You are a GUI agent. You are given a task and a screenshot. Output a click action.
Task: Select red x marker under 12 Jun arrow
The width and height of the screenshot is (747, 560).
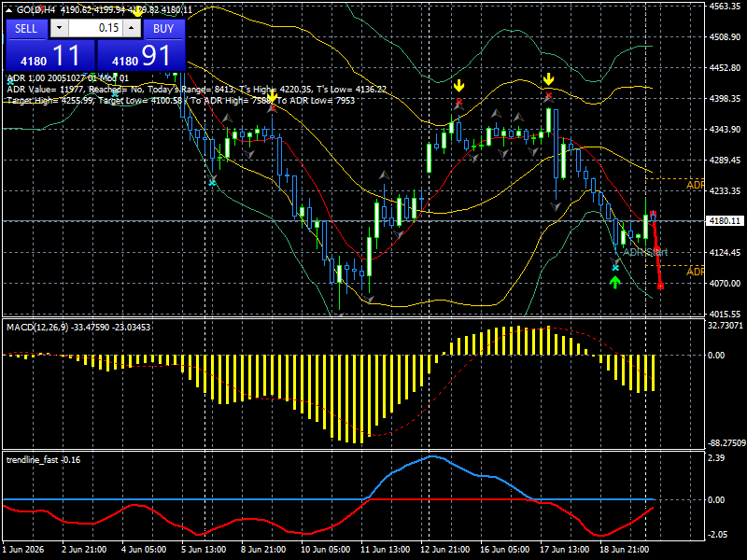(x=458, y=102)
